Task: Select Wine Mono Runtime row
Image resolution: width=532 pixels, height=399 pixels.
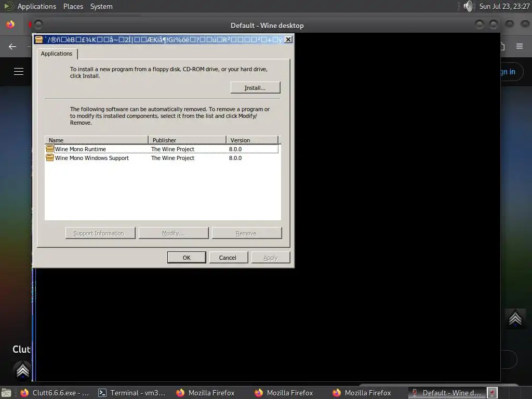Action: 162,149
